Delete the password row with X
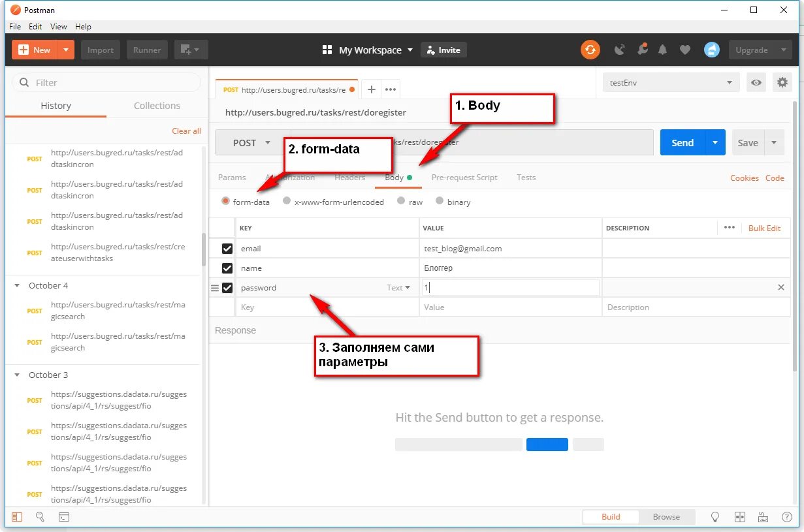 point(780,287)
